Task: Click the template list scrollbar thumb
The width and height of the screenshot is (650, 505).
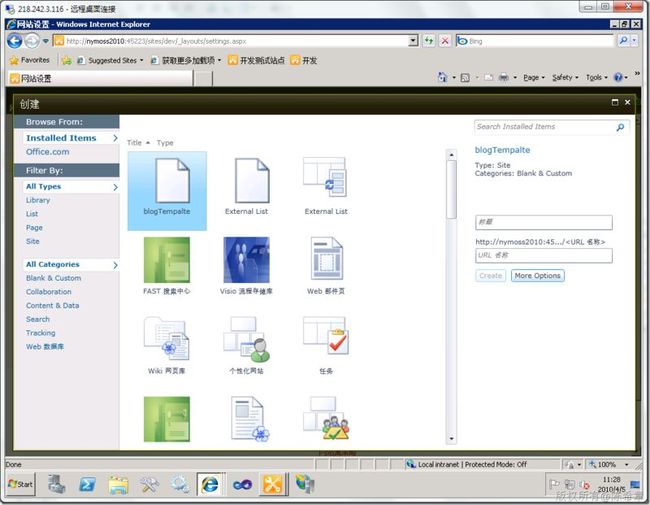Action: [x=451, y=189]
